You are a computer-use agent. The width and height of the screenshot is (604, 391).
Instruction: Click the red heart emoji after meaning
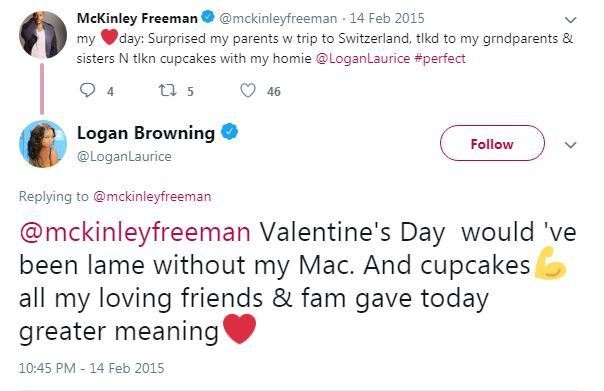tap(240, 329)
